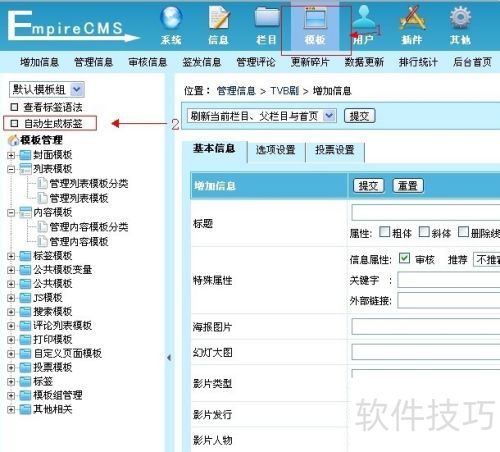500x452 pixels.
Task: Collapse the left sidebar arrow
Action: (x=169, y=358)
